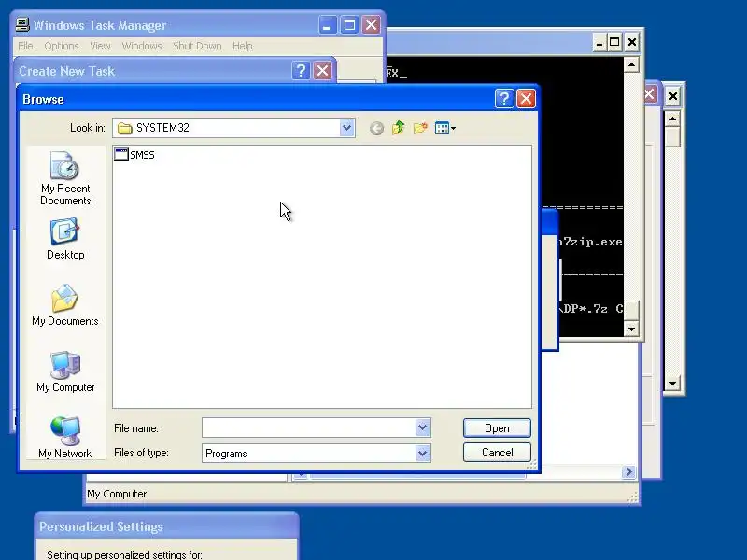This screenshot has width=747, height=560.
Task: Open Task Manager View menu
Action: tap(100, 46)
